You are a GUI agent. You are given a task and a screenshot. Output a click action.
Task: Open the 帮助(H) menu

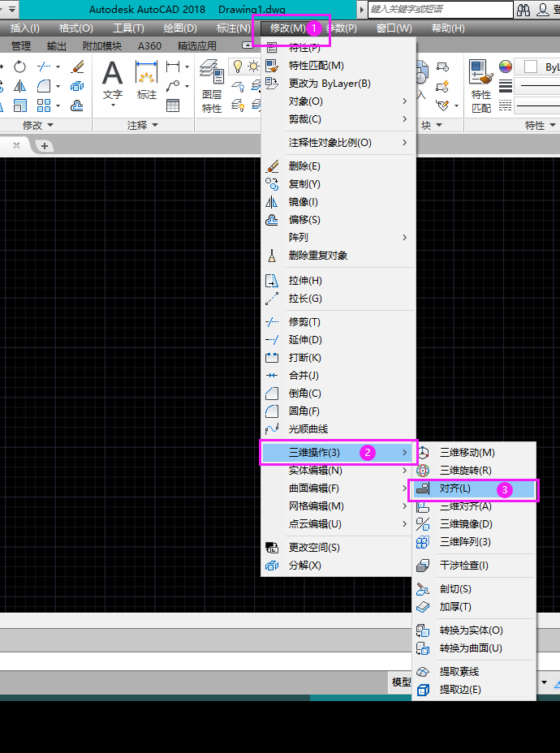tap(448, 28)
